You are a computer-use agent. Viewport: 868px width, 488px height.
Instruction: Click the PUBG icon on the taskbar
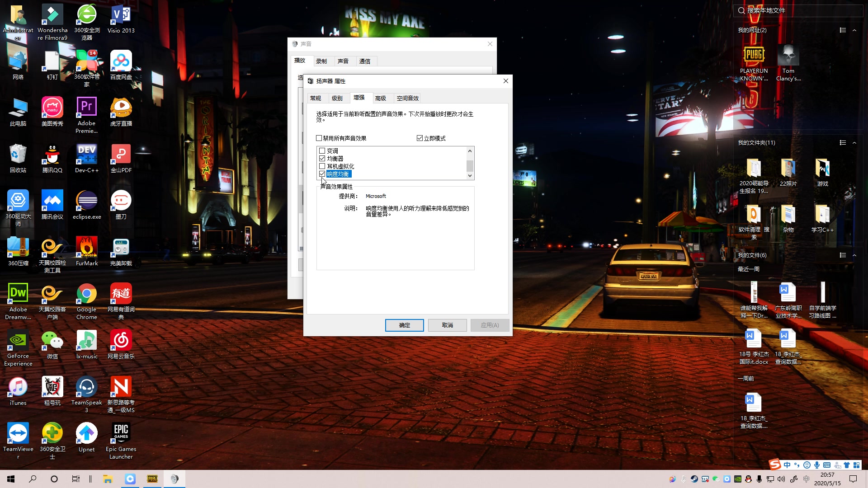(x=152, y=479)
